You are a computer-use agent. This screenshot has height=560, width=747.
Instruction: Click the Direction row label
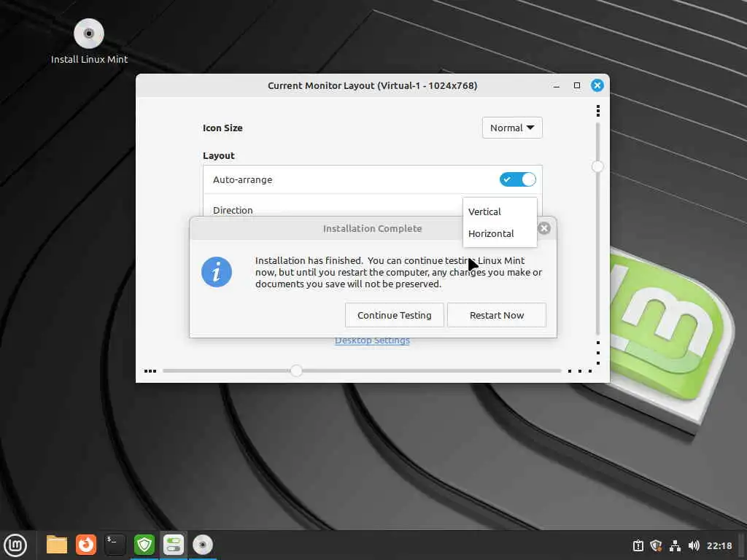[x=233, y=210]
